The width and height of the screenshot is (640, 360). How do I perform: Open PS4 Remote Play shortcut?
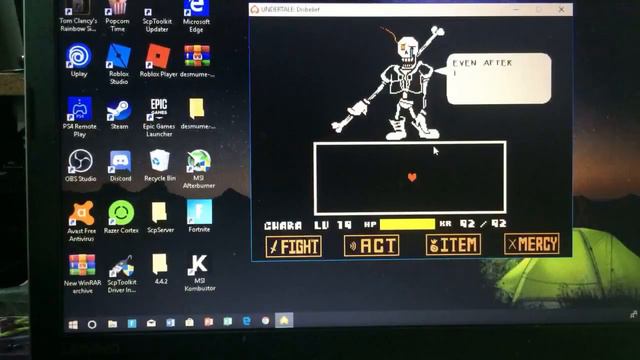click(80, 117)
